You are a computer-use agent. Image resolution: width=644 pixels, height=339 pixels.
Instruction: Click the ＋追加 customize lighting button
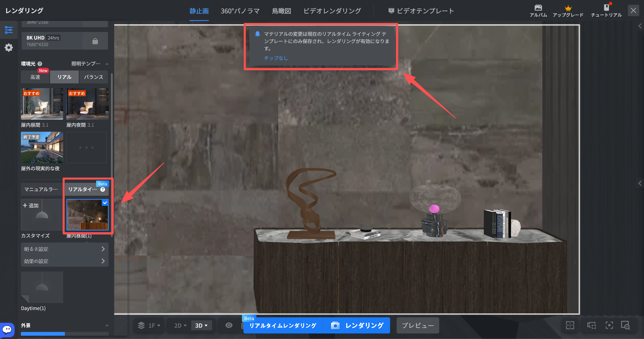42,215
